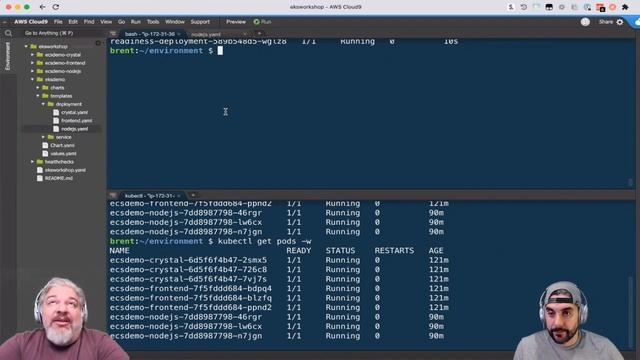Image resolution: width=640 pixels, height=360 pixels.
Task: Click the browser back arrow
Action: [42, 7]
